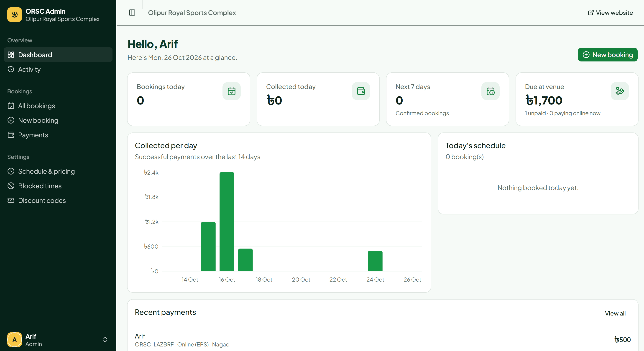Screen dimensions: 644x351
Task: Click the green New booking button
Action: pos(608,55)
